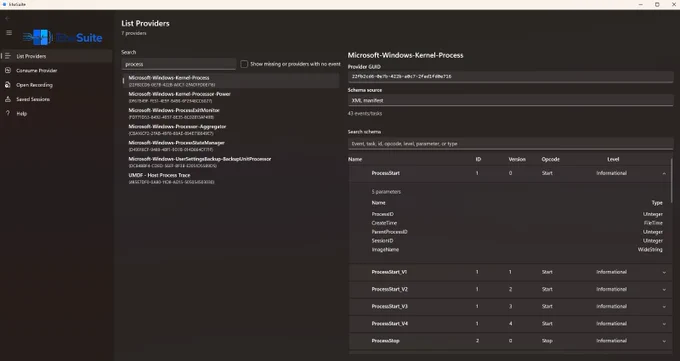
Task: Open the Help section
Action: pos(56,113)
